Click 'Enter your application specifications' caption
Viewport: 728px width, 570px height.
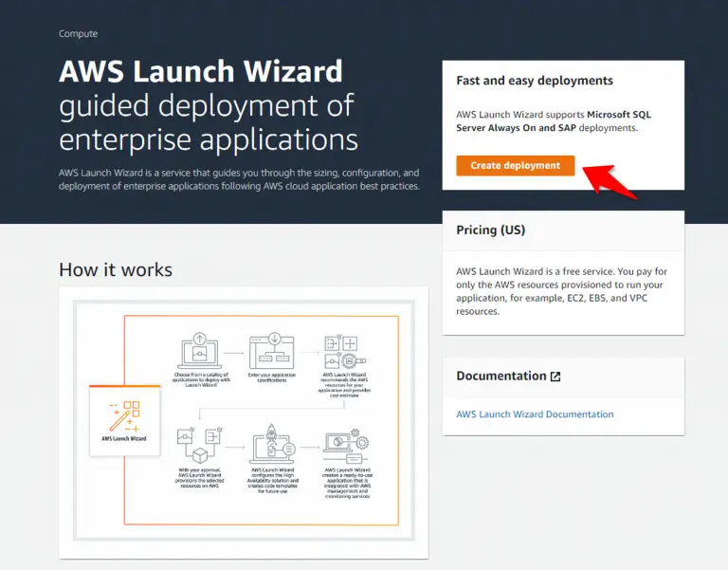(272, 377)
